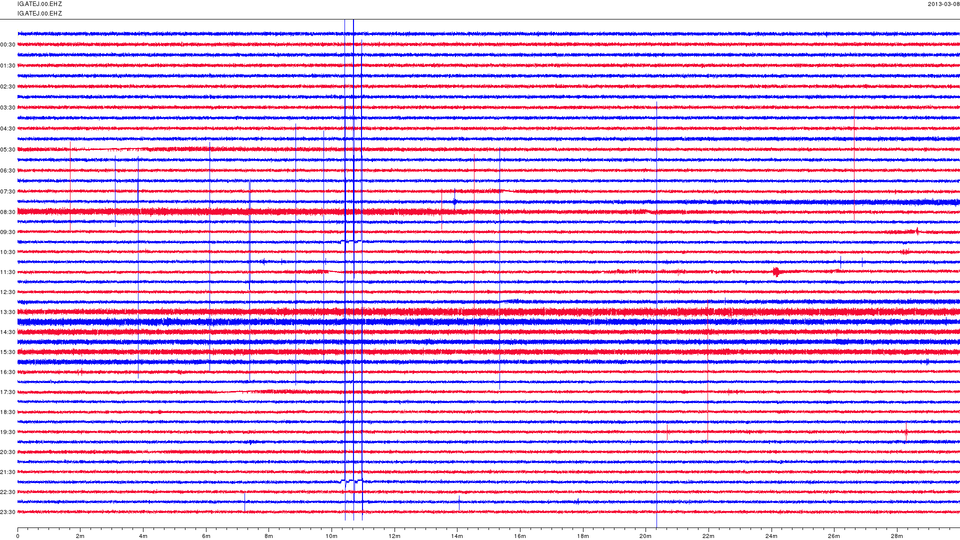Select the '17:30' row label

8,392
